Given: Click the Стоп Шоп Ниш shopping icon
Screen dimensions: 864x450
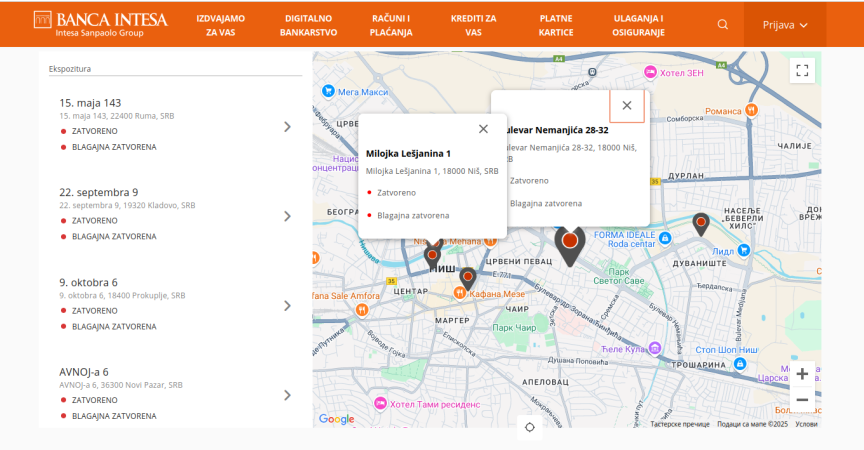Looking at the screenshot, I should tap(740, 364).
